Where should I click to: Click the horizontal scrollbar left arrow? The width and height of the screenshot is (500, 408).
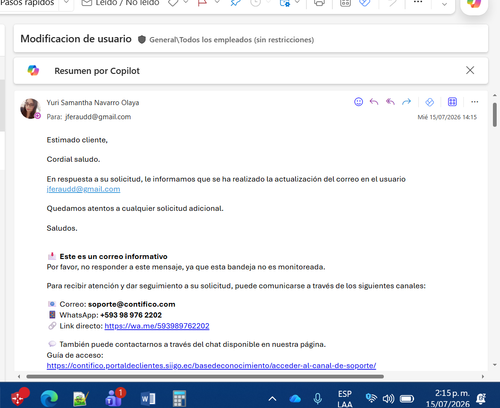coord(19,376)
